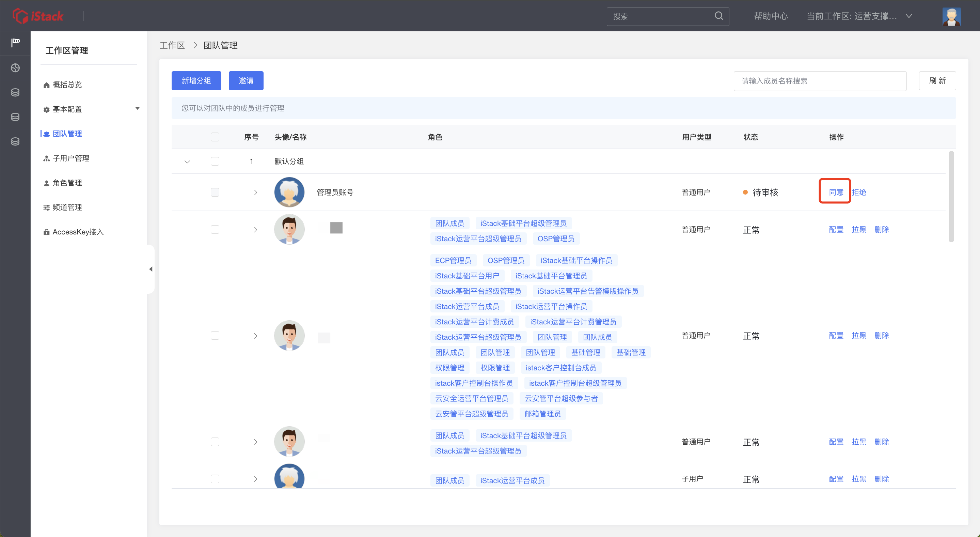Reject 管理员账号 with 拒绝

click(x=859, y=193)
